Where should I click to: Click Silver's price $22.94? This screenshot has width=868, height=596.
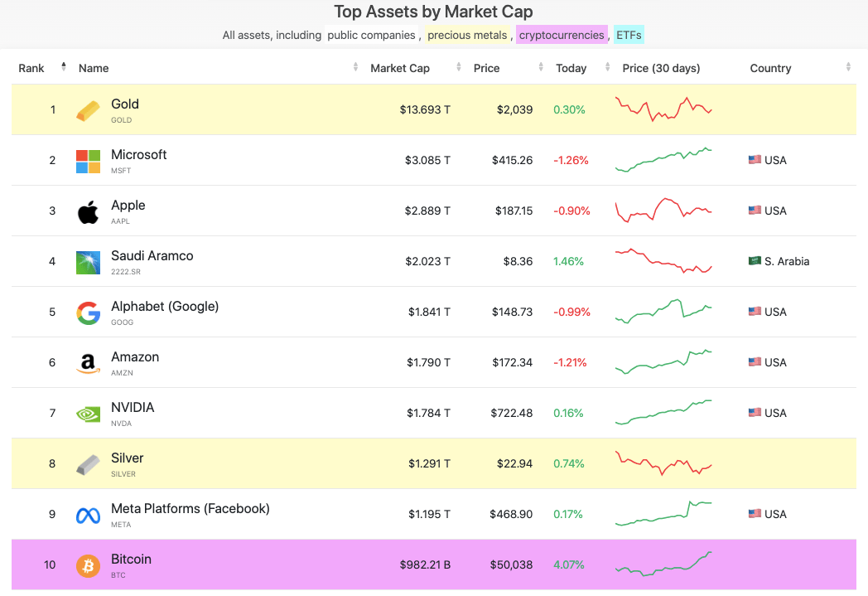515,463
